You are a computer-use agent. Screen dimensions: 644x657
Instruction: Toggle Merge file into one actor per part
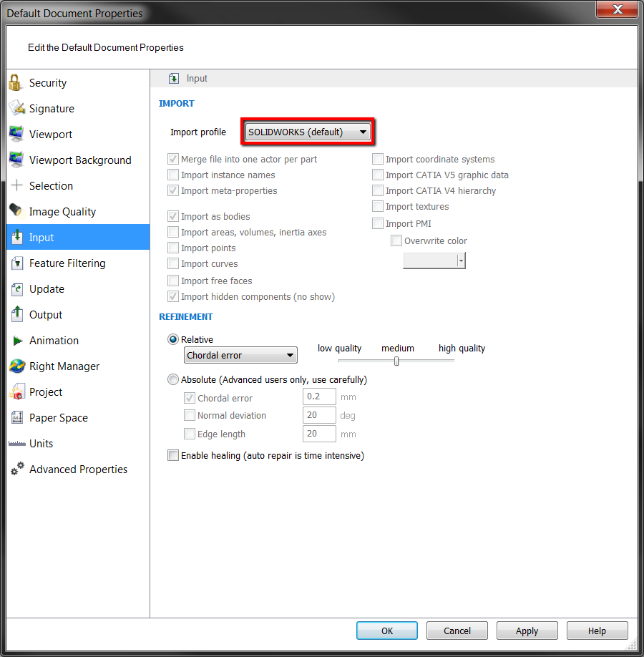click(173, 159)
